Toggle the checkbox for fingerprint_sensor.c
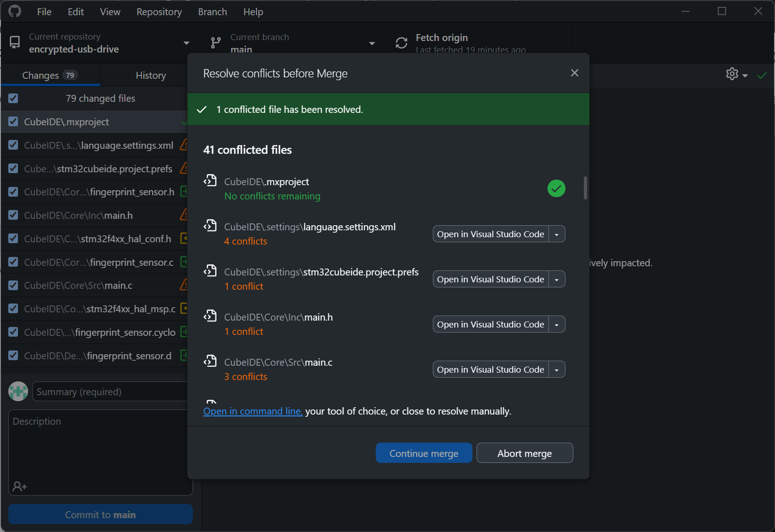The width and height of the screenshot is (775, 532). (x=13, y=262)
